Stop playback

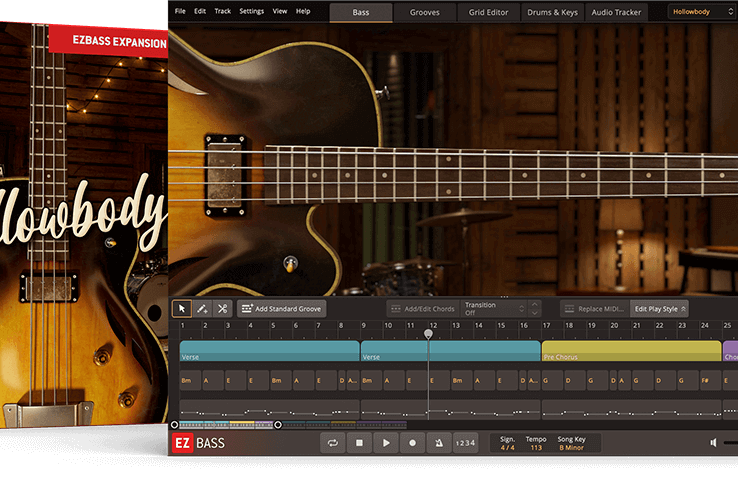359,443
